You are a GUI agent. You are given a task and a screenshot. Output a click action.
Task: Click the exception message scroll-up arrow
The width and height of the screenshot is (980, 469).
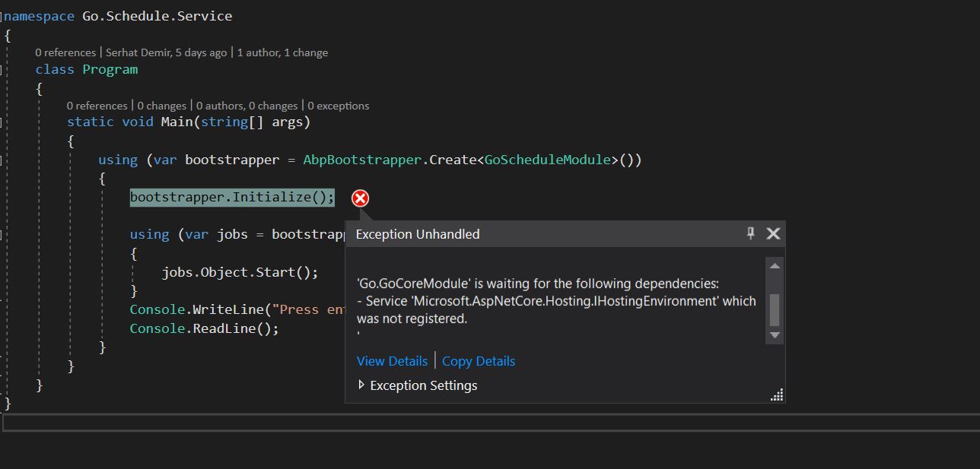pos(775,266)
